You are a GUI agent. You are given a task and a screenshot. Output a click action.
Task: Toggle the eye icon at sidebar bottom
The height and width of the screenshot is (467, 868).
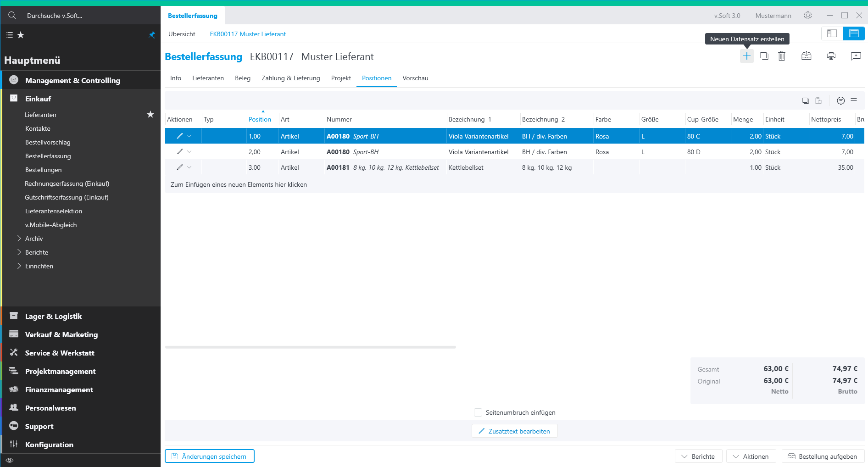(x=10, y=460)
